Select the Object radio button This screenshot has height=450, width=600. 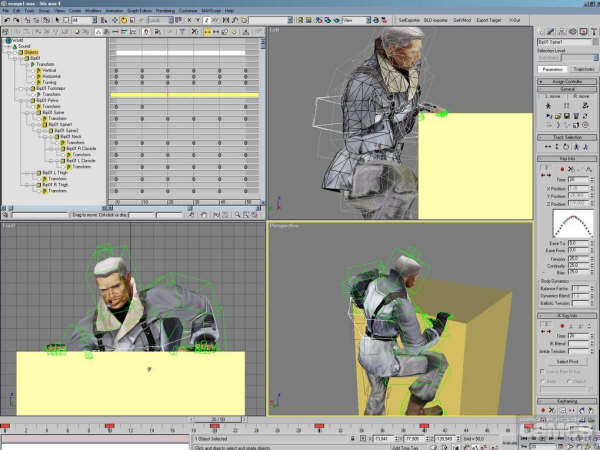point(569,382)
